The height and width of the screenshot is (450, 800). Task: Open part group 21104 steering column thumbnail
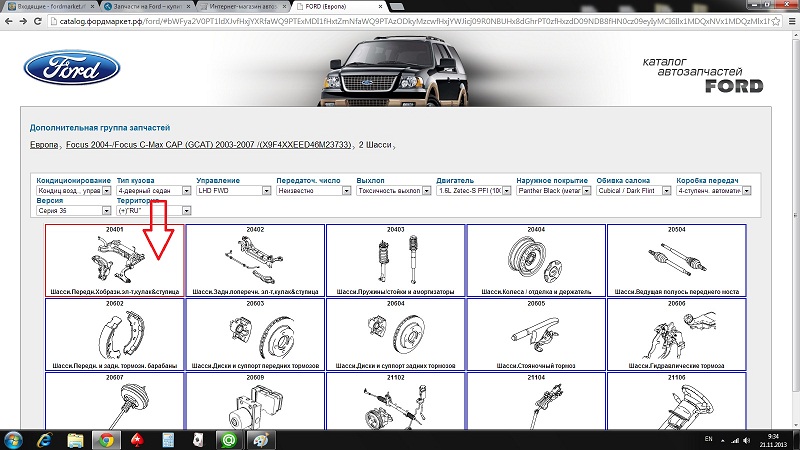pos(536,401)
